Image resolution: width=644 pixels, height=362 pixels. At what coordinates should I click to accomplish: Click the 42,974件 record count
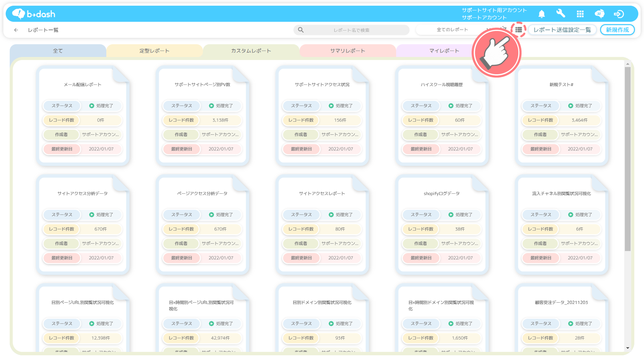[x=220, y=338]
